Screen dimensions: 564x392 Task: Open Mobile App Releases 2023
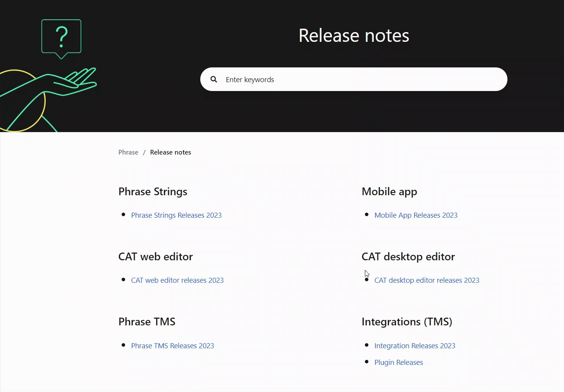tap(416, 215)
